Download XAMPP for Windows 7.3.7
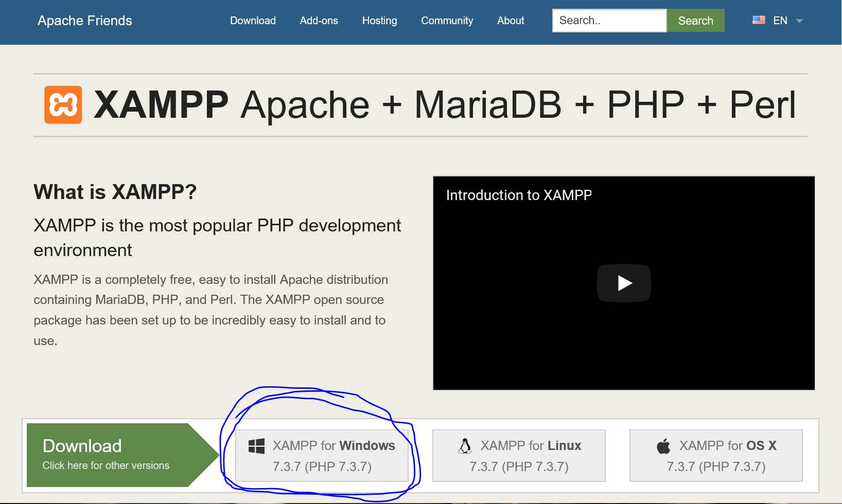Viewport: 842px width, 504px height. coord(322,456)
